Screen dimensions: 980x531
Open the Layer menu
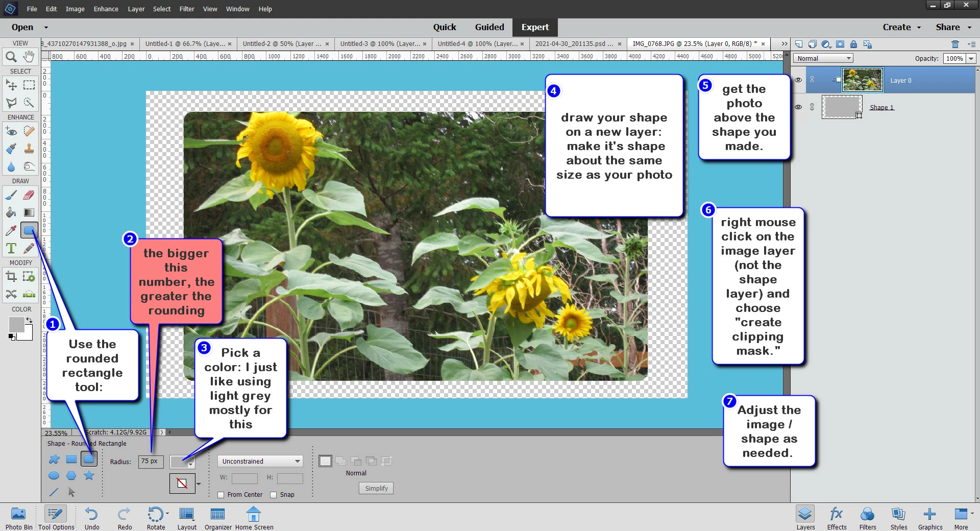click(136, 9)
